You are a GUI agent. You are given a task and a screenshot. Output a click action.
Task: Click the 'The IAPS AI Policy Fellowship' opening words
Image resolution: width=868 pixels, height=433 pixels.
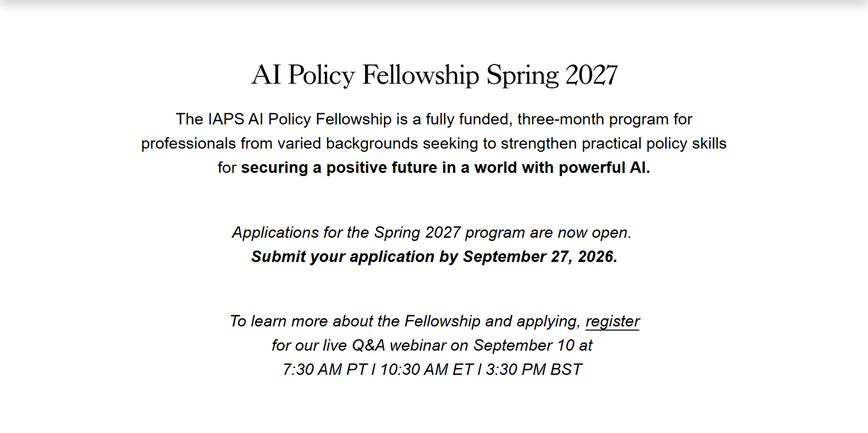tap(284, 119)
